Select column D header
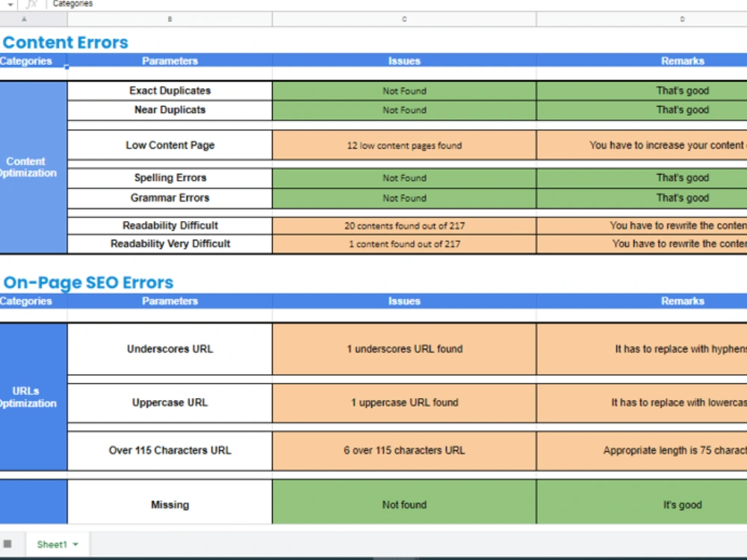747x560 pixels. point(642,19)
